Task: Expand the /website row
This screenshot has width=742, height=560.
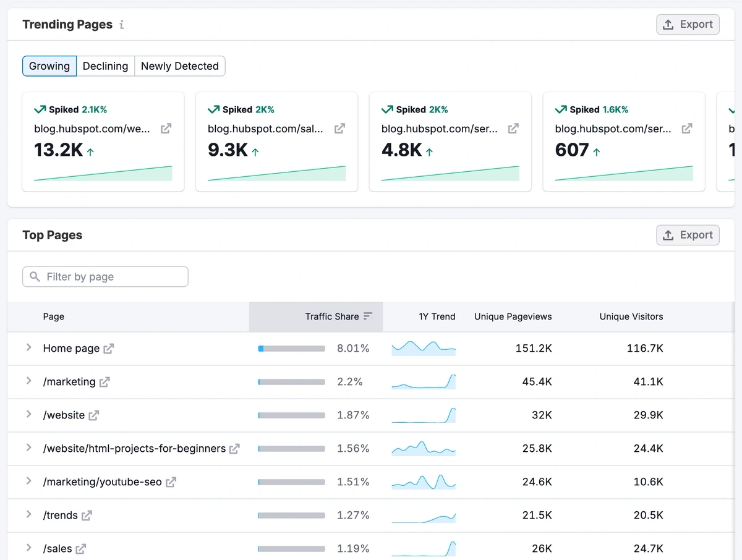Action: 28,415
